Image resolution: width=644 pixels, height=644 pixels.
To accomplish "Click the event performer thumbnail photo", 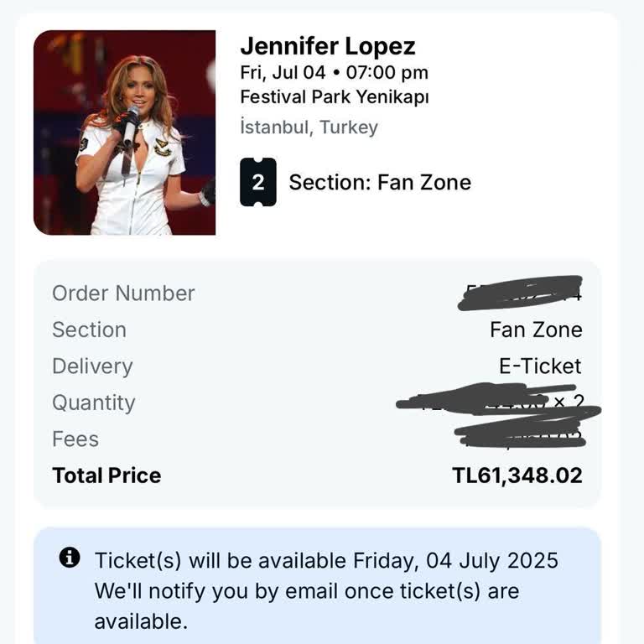I will pyautogui.click(x=124, y=132).
